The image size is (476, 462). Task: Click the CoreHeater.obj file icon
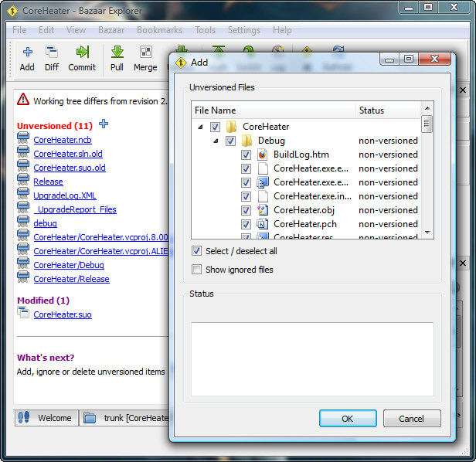pyautogui.click(x=263, y=210)
